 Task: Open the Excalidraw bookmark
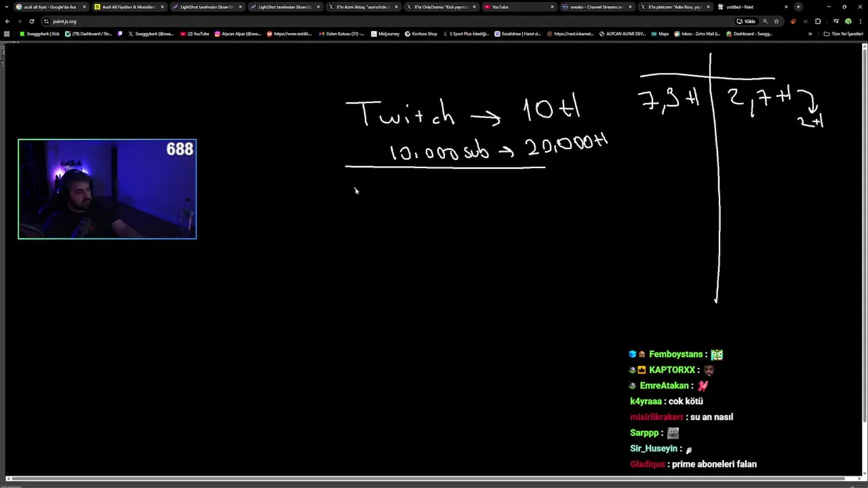[517, 34]
